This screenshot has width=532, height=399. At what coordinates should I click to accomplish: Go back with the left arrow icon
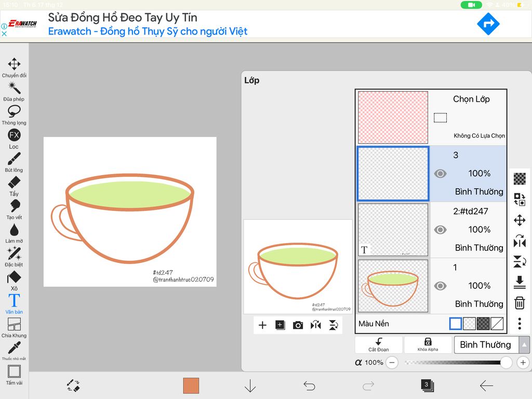[486, 386]
